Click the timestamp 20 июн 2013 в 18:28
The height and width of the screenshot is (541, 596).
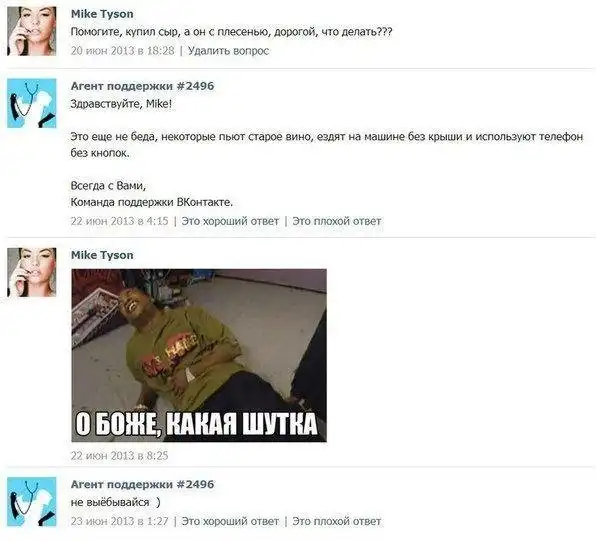coord(122,51)
